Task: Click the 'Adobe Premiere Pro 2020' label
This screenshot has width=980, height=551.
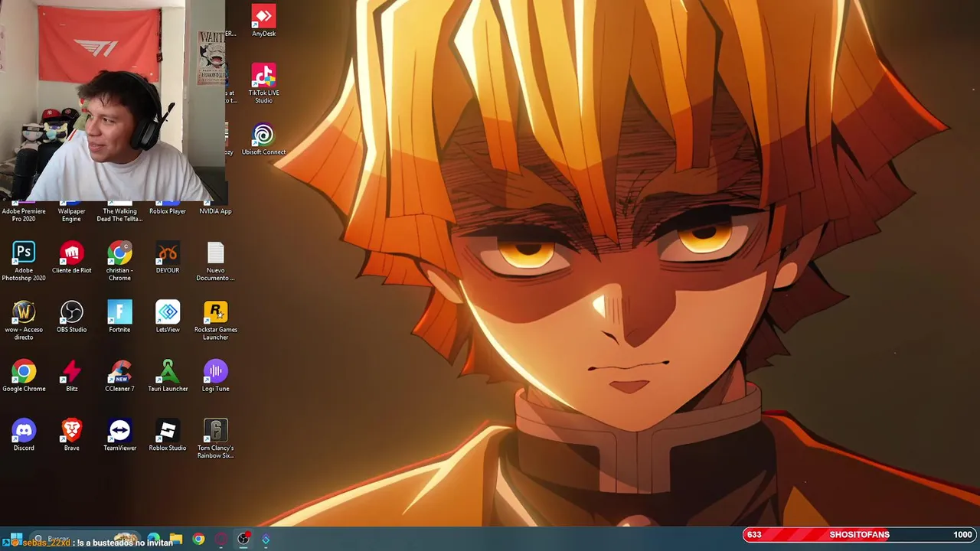Action: point(24,215)
